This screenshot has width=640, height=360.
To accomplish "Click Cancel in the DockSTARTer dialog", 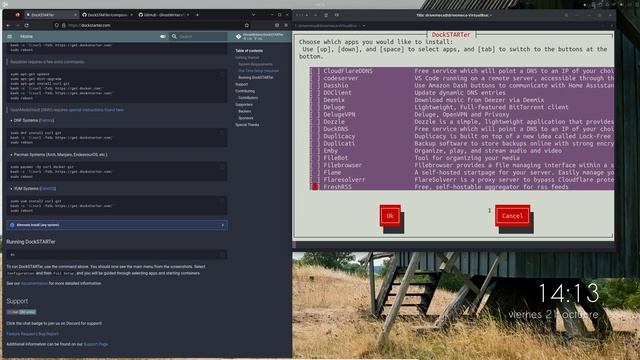I will point(512,216).
